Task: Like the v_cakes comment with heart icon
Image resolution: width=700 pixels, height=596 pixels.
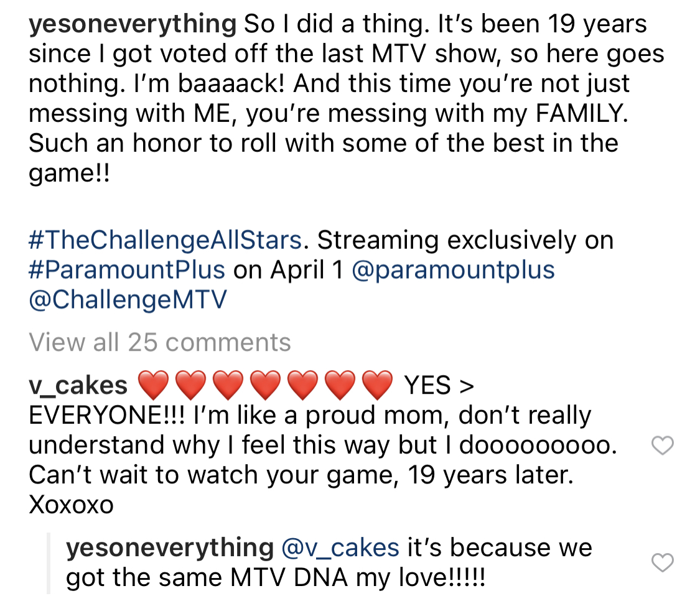Action: click(x=663, y=445)
